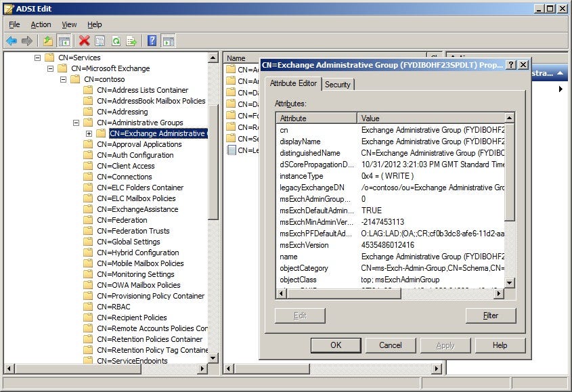Click the Forward navigation arrow icon
The image size is (572, 392).
(28, 39)
